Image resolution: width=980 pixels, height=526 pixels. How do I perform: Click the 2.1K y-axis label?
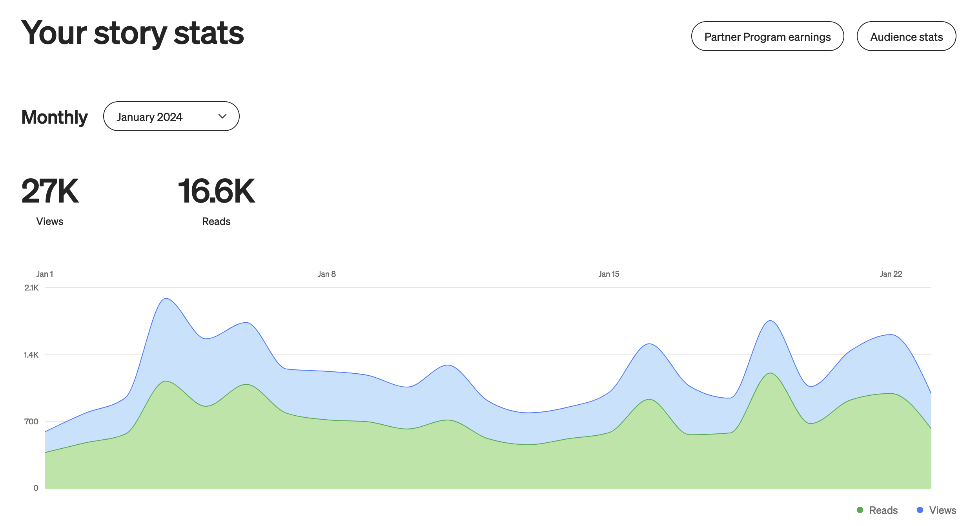pos(31,288)
